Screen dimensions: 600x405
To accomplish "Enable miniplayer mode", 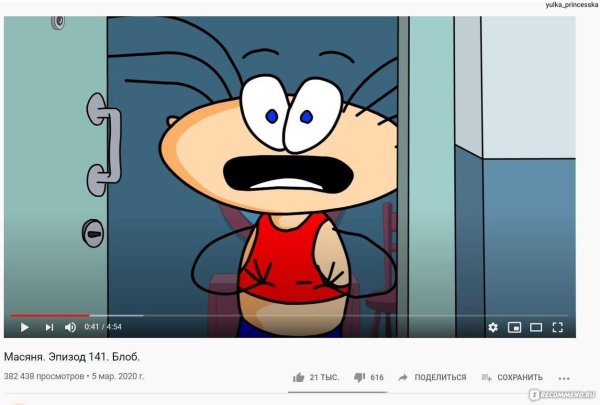I will point(514,327).
